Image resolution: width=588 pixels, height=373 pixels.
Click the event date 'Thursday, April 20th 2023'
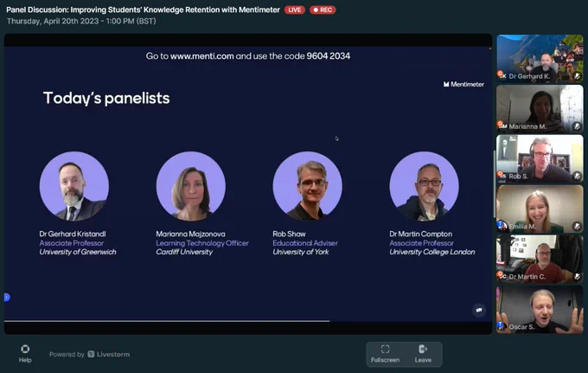pos(53,21)
